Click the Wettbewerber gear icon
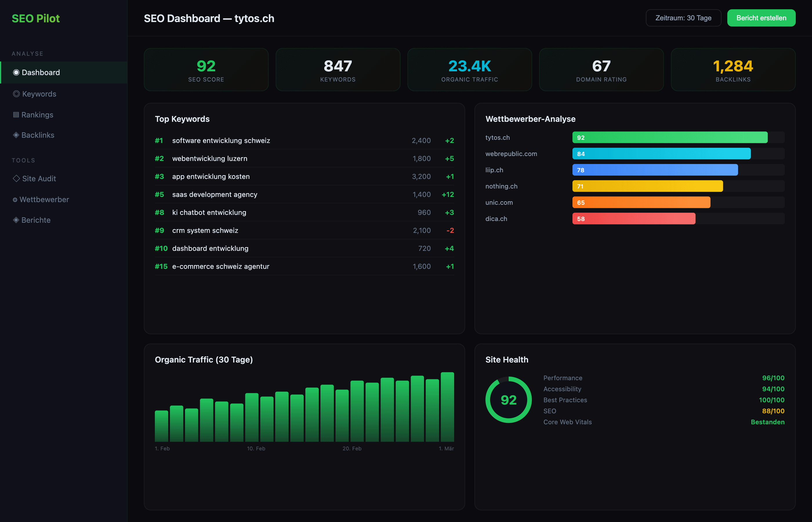812x522 pixels. 16,199
